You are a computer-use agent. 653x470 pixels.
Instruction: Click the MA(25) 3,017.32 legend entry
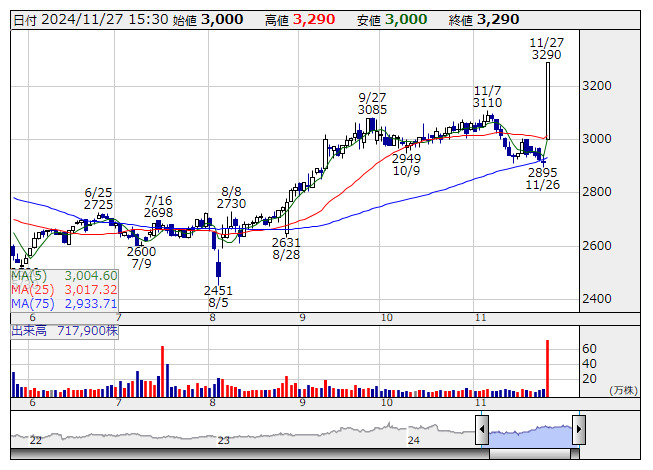pyautogui.click(x=64, y=290)
